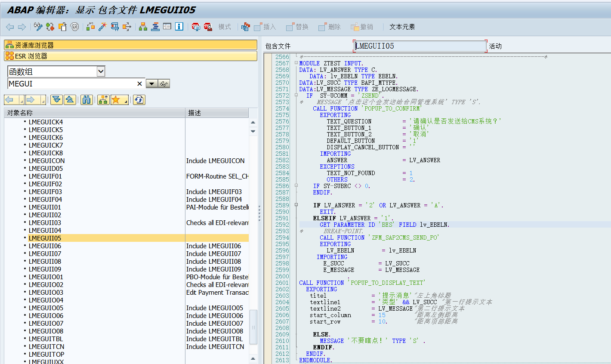Click the binoculars Find icon in navigator
The height and width of the screenshot is (364, 611).
point(86,100)
